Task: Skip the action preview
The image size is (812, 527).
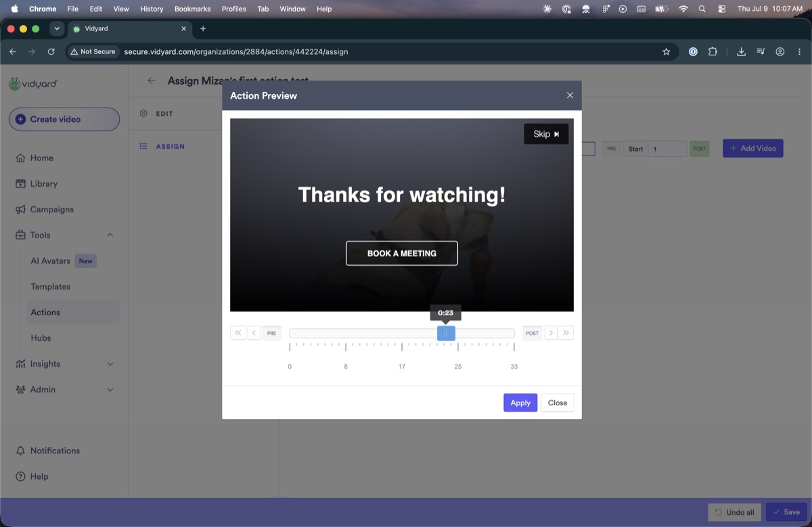Action: (546, 134)
